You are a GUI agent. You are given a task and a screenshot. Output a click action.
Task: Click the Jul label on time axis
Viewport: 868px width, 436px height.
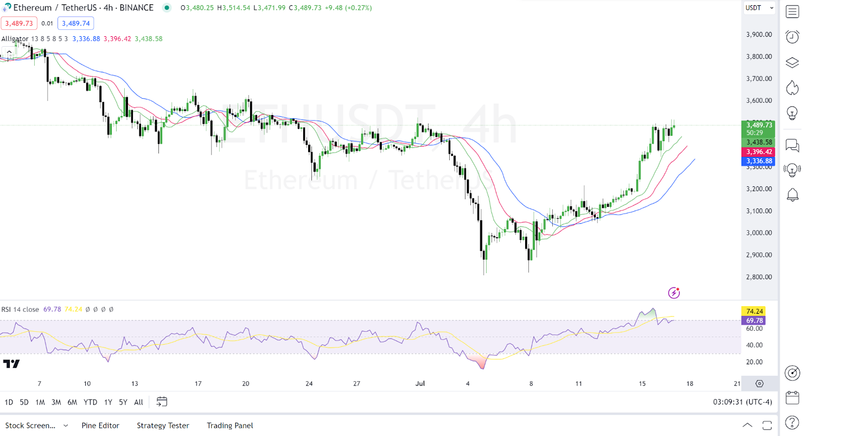(420, 383)
